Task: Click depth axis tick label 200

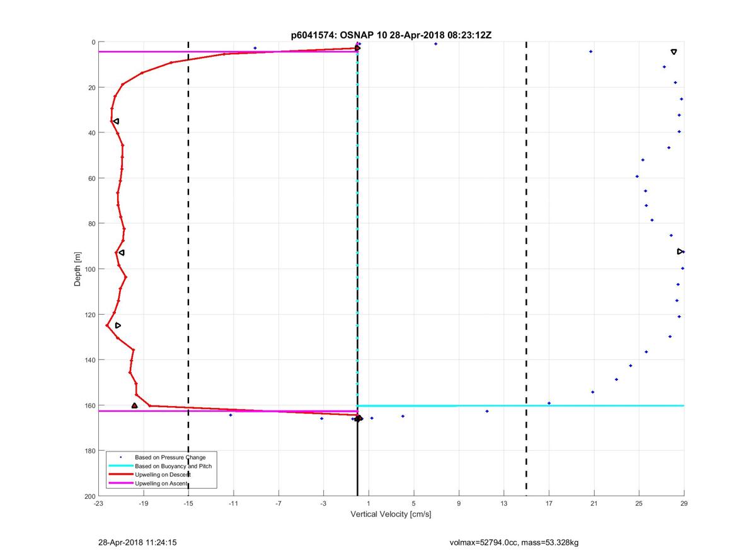Action: pyautogui.click(x=89, y=496)
